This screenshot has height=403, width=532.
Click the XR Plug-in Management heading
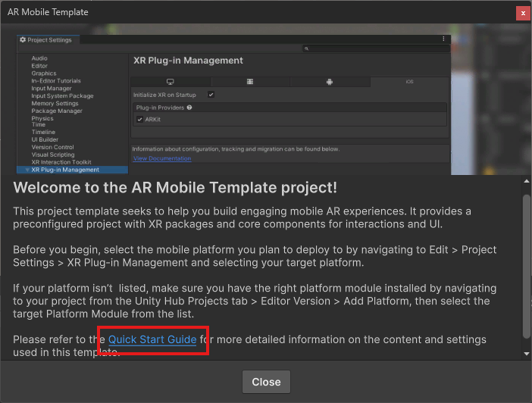pyautogui.click(x=188, y=61)
